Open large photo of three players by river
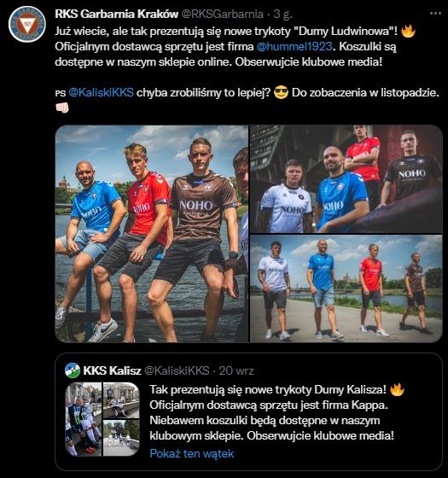 pyautogui.click(x=152, y=234)
